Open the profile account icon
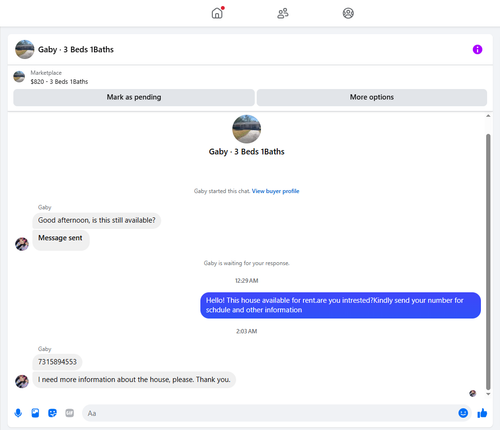The image size is (500, 430). (x=348, y=13)
